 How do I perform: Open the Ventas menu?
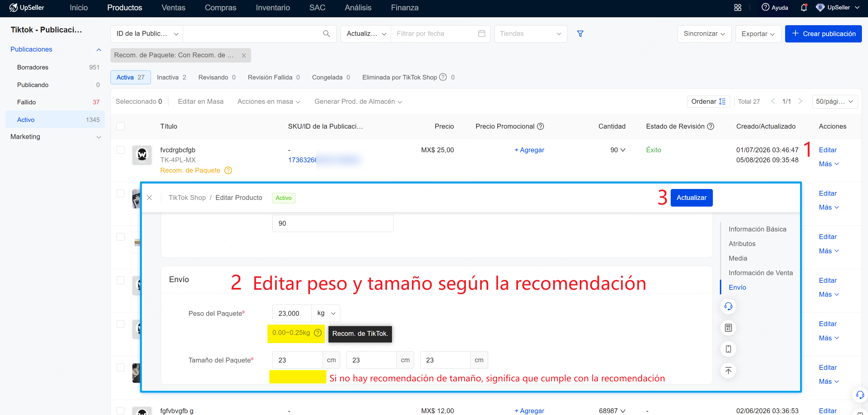coord(173,7)
